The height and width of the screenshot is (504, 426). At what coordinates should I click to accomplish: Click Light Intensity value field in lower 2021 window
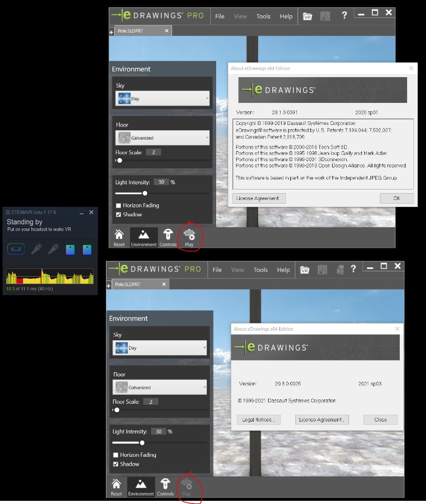coord(158,432)
